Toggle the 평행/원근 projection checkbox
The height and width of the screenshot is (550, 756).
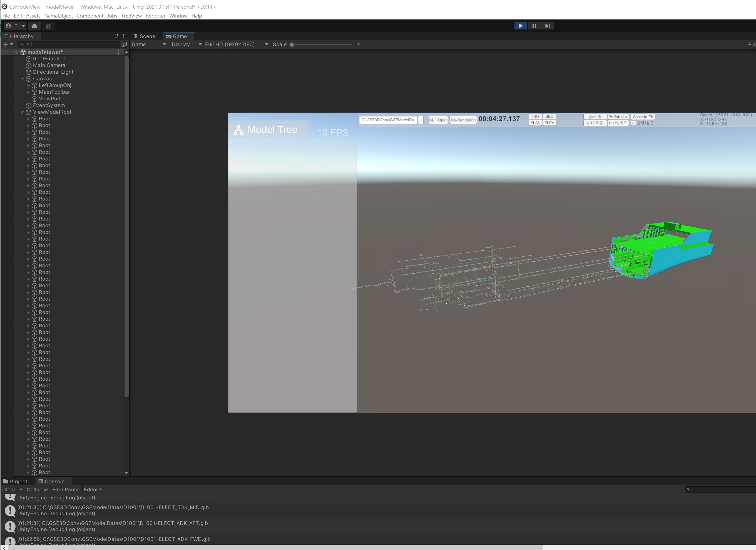634,123
